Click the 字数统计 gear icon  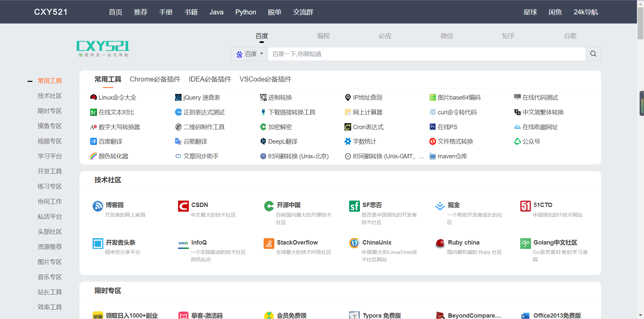click(348, 142)
